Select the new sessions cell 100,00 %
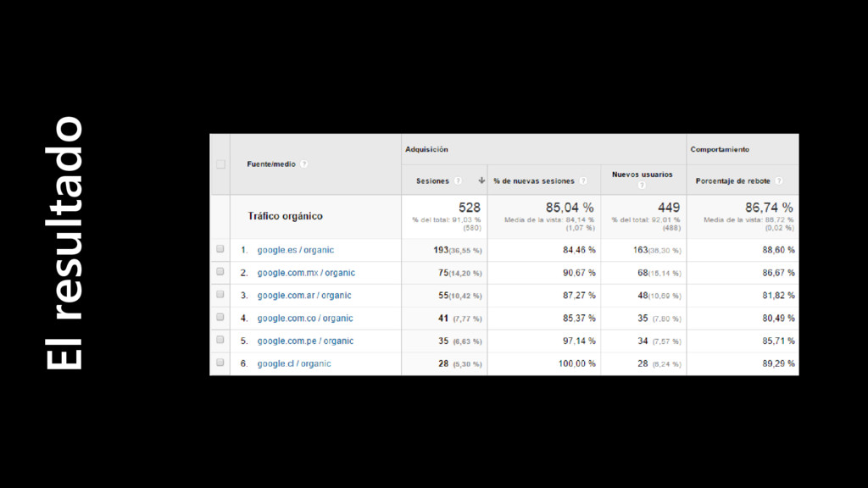This screenshot has height=488, width=868. point(576,363)
